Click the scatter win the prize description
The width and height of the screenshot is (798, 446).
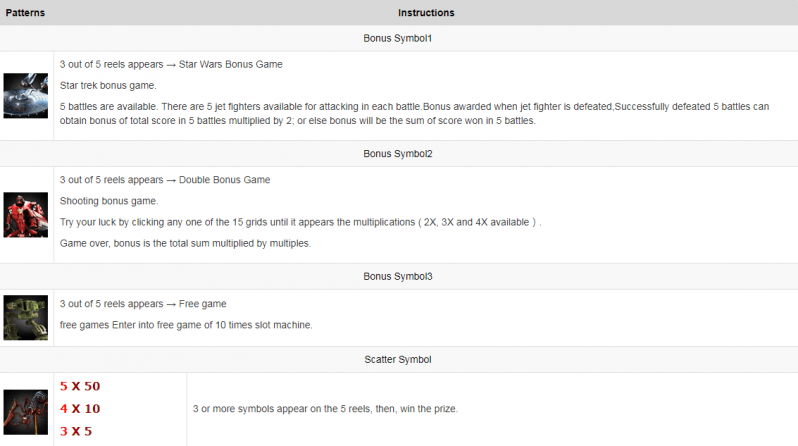pos(325,409)
